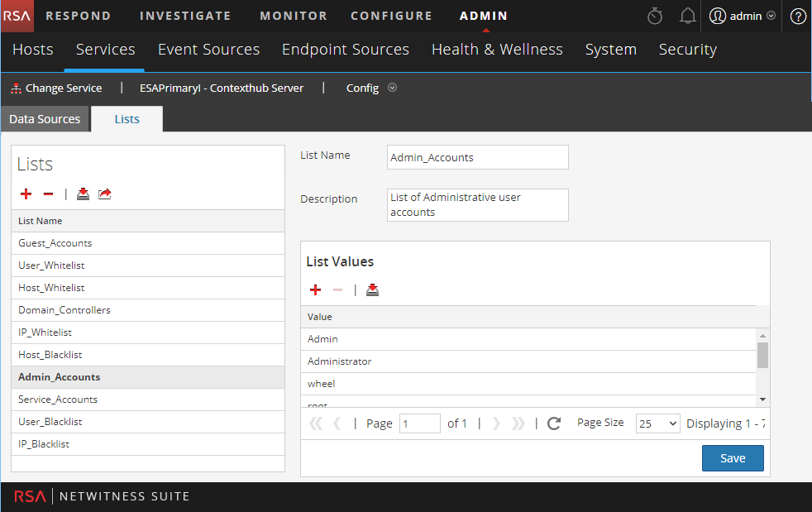This screenshot has height=512, width=812.
Task: Switch to the Data Sources tab
Action: 45,119
